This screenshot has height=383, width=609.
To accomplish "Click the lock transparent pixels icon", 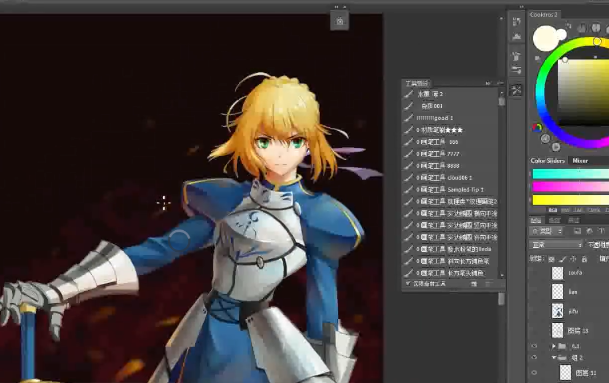I will pos(552,259).
